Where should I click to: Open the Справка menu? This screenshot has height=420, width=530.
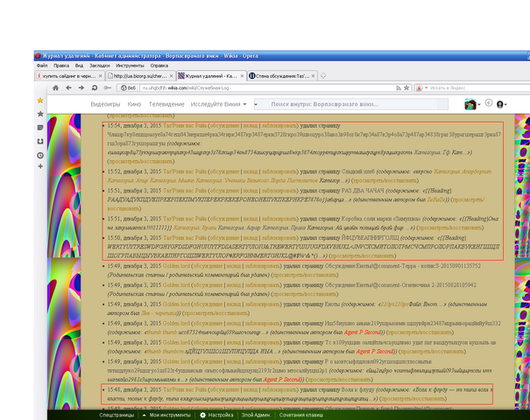tap(159, 66)
